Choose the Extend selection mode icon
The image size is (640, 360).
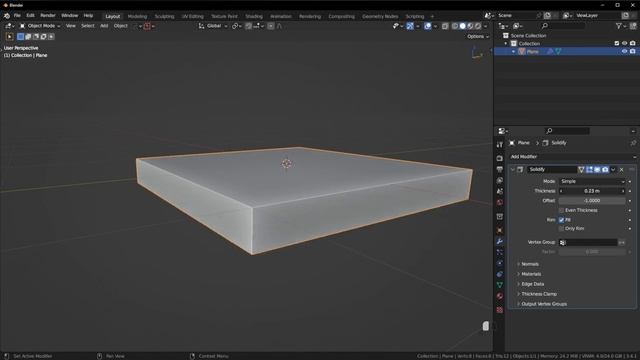(x=28, y=37)
